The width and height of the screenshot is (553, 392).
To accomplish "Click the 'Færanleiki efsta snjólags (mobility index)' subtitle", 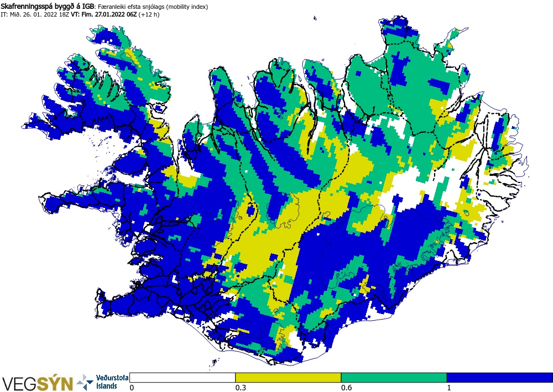I will (x=153, y=7).
